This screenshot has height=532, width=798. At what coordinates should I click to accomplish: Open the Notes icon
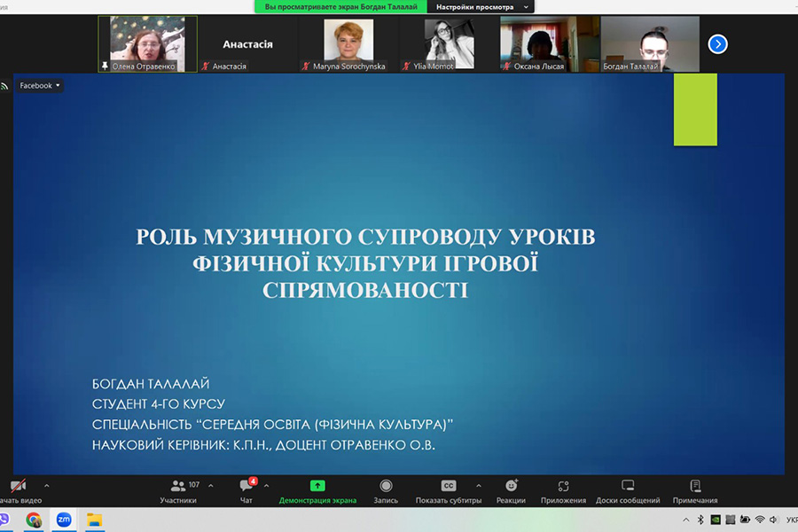click(x=695, y=486)
